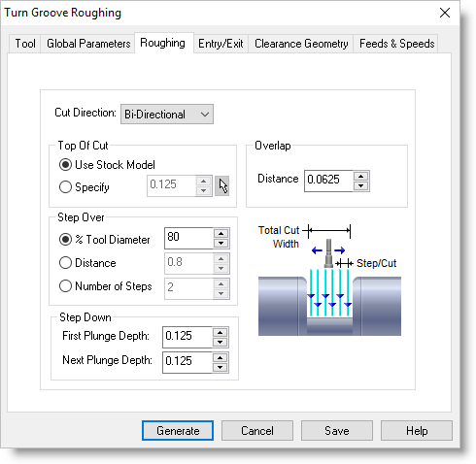476x464 pixels.
Task: Click the First Plunge Depth field
Action: (187, 337)
